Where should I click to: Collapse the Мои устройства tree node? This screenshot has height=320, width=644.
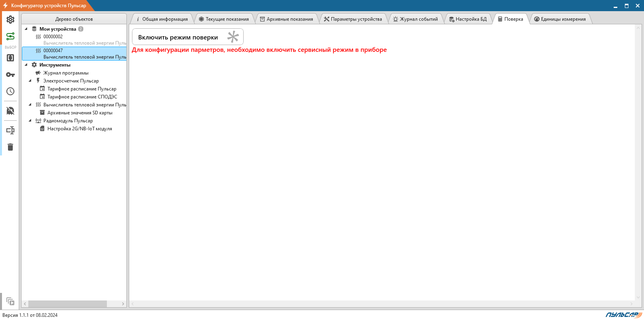(x=26, y=29)
